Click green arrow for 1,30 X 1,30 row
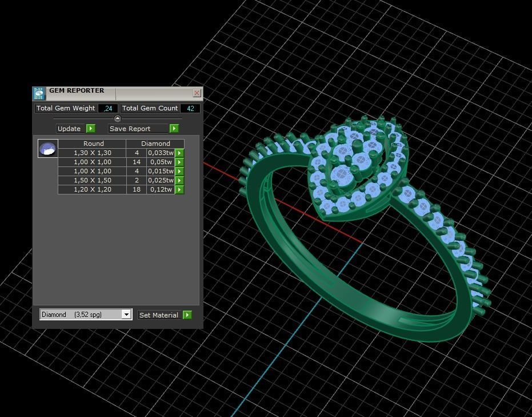This screenshot has width=532, height=417. coord(179,153)
